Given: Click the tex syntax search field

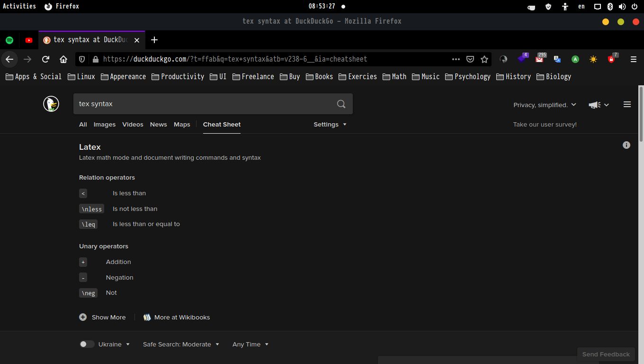Looking at the screenshot, I should 204,104.
